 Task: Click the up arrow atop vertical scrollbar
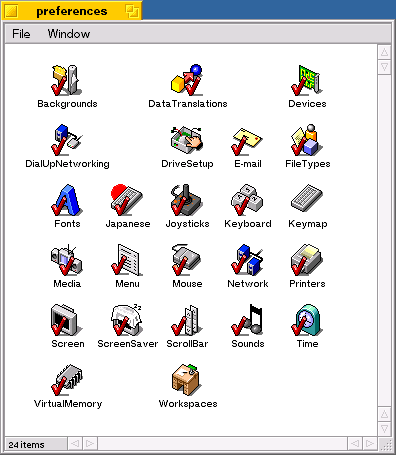pyautogui.click(x=384, y=52)
